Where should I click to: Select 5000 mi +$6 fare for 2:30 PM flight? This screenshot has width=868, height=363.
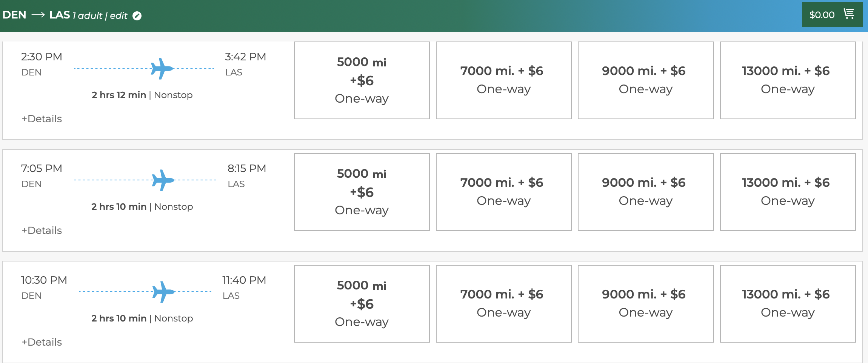coord(362,80)
